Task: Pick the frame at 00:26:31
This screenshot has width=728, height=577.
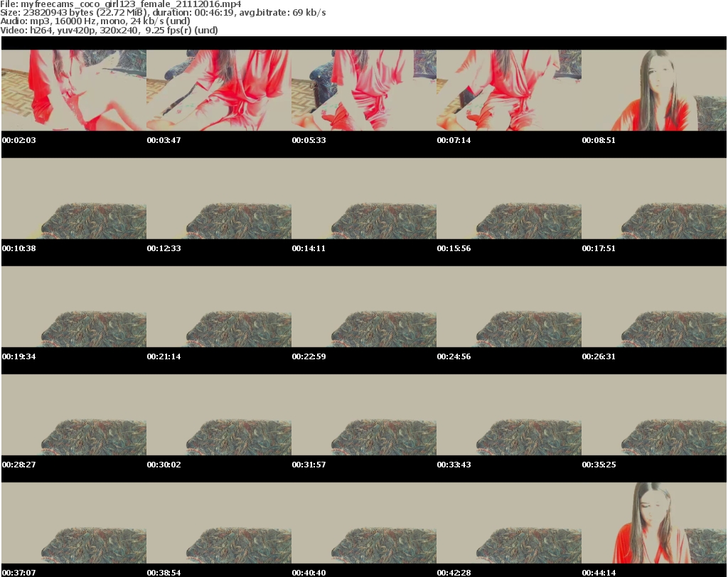Action: coord(654,307)
